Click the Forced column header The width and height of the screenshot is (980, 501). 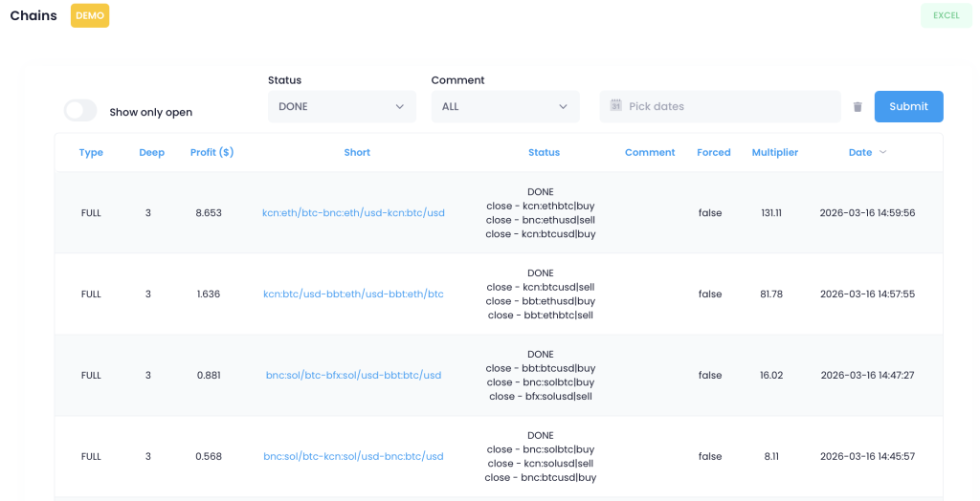click(713, 152)
